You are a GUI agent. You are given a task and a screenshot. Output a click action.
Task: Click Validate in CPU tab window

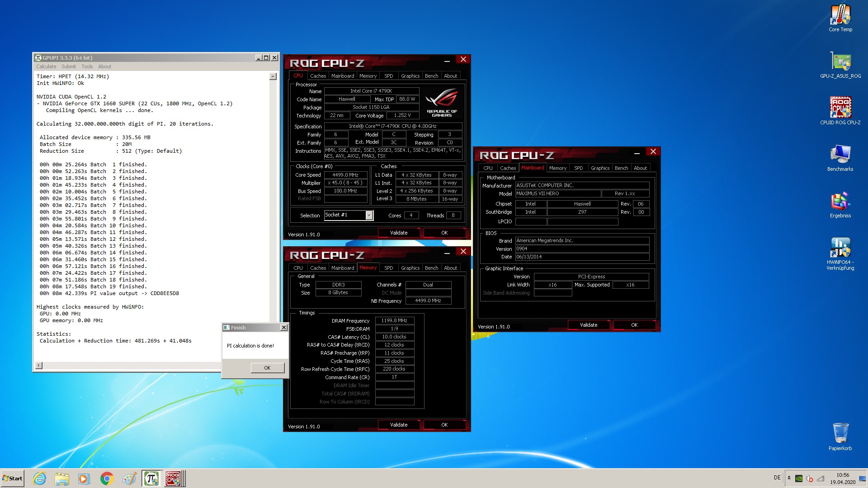399,233
